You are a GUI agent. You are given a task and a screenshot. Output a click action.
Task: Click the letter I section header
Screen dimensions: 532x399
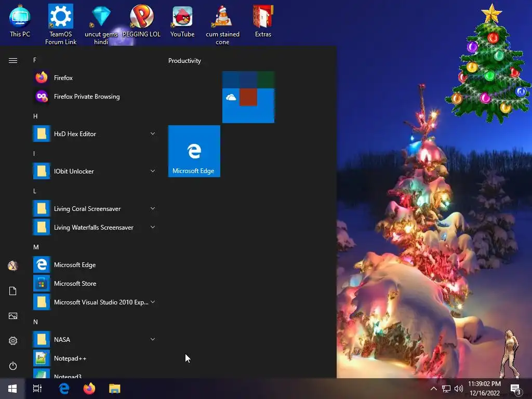[x=34, y=154]
